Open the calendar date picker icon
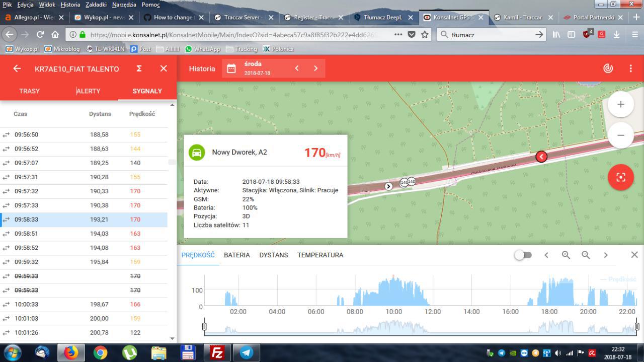The width and height of the screenshot is (644, 362). pyautogui.click(x=231, y=68)
